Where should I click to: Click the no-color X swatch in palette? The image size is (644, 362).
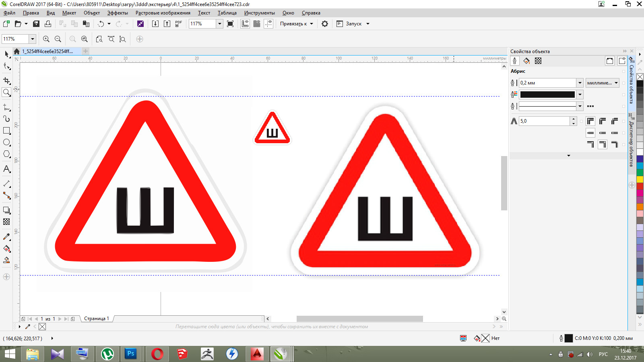(x=640, y=77)
